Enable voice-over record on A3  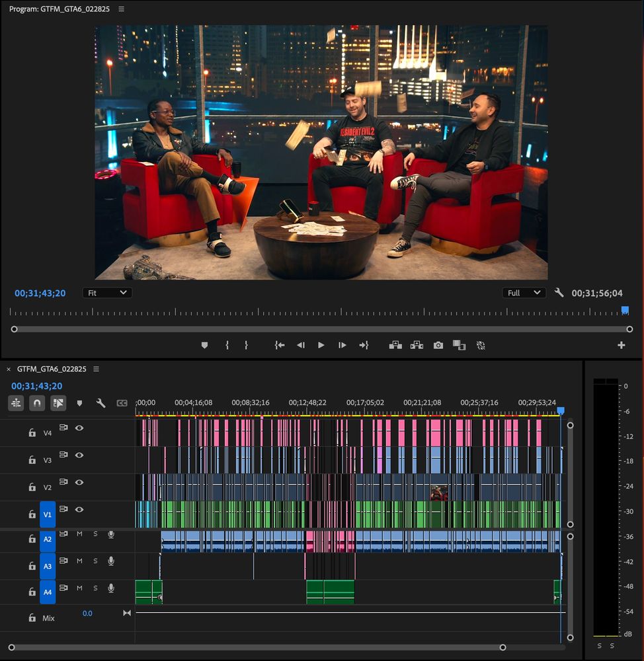click(111, 561)
